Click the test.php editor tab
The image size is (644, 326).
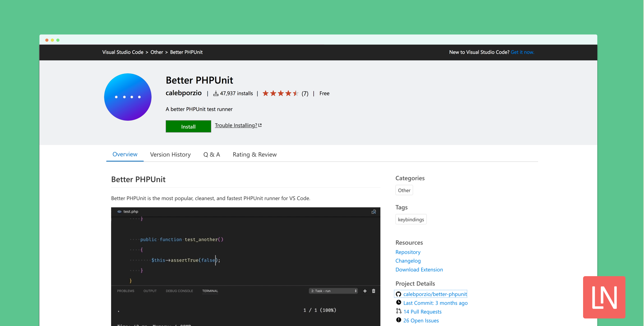pos(128,212)
